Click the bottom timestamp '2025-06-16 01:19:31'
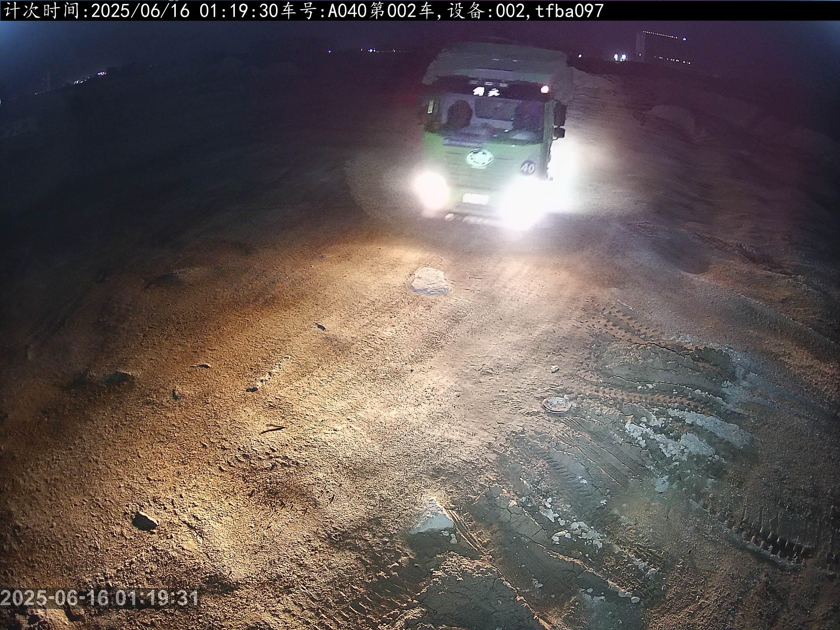 [x=99, y=598]
